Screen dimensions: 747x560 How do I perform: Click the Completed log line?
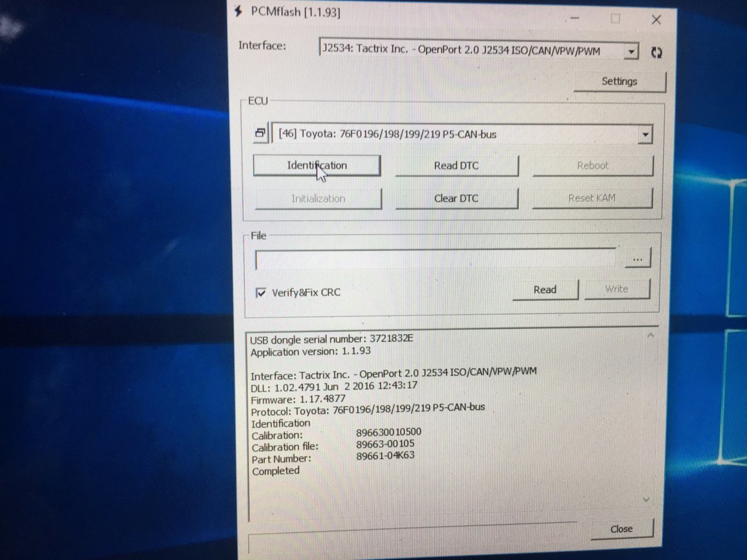point(275,471)
